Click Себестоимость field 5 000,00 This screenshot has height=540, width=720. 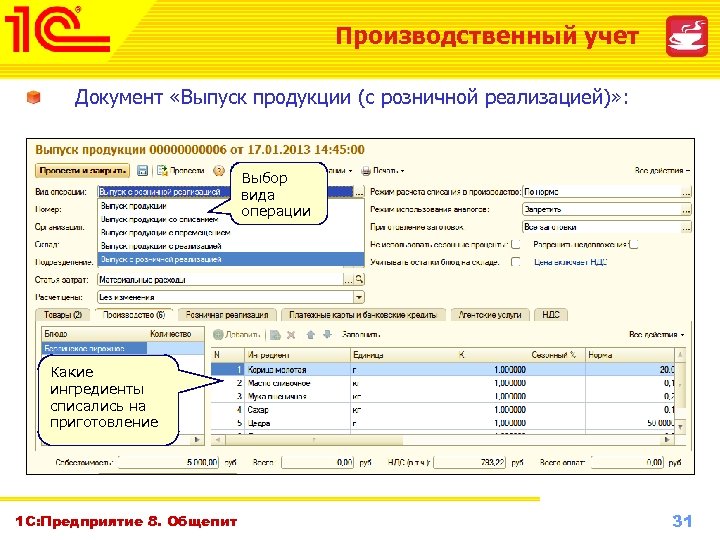[x=169, y=462]
